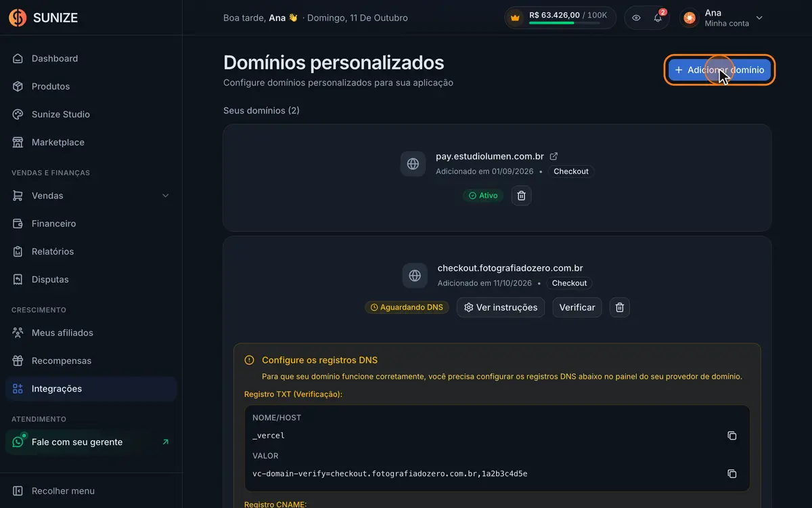Click the Aguardando DNS status badge
The height and width of the screenshot is (508, 812).
(407, 308)
